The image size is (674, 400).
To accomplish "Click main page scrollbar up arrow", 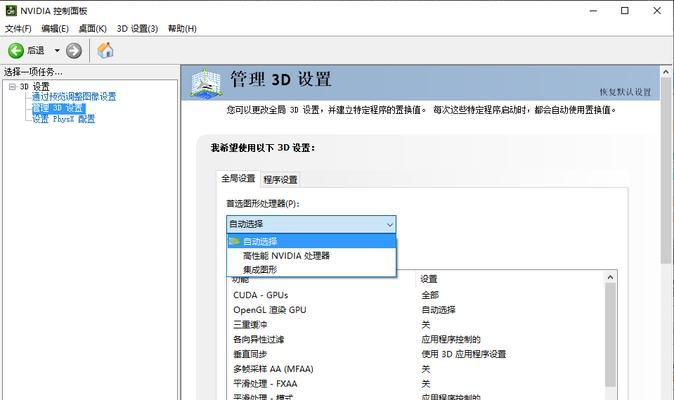I will (x=666, y=72).
